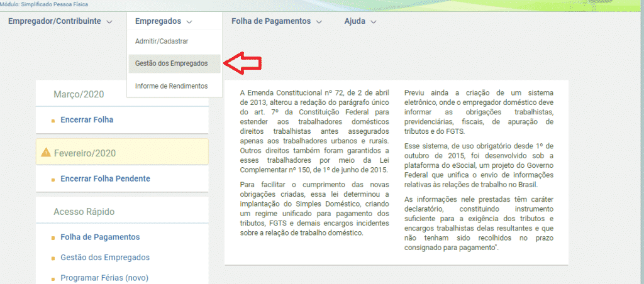The image size is (644, 284).
Task: Expand the chevron beside Folha de Pagamentos menu
Action: [x=319, y=22]
